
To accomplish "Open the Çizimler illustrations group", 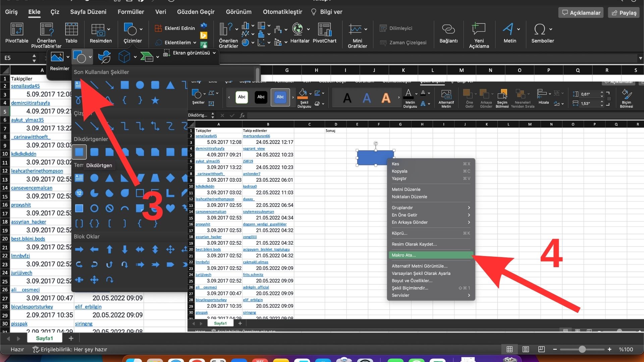I will point(132,33).
